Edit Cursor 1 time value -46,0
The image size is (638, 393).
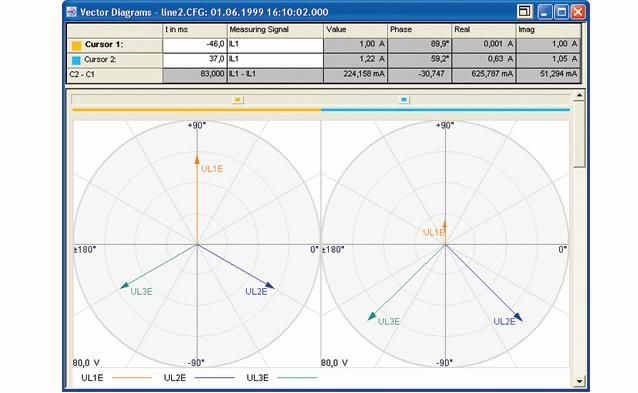[194, 45]
